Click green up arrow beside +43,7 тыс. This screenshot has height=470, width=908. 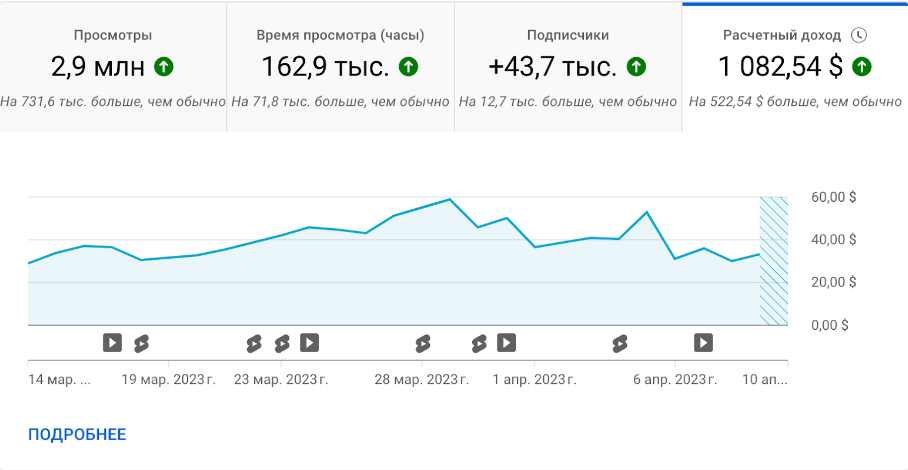click(636, 67)
